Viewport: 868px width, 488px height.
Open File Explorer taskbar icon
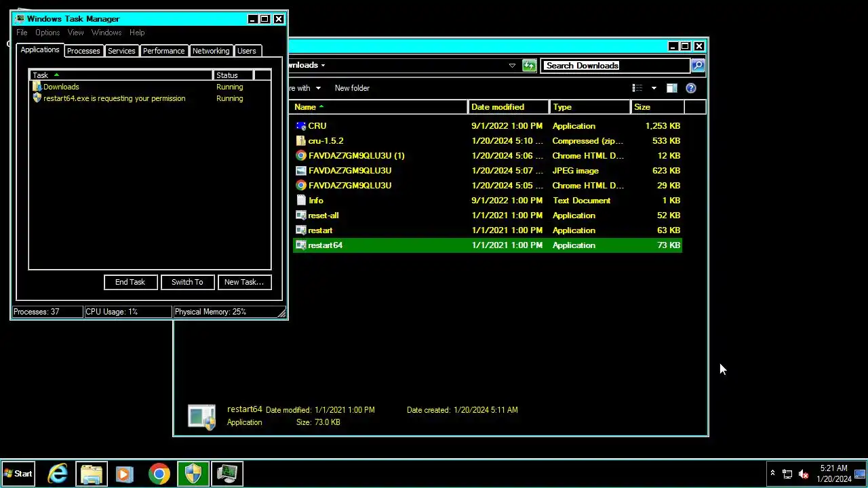tap(91, 474)
